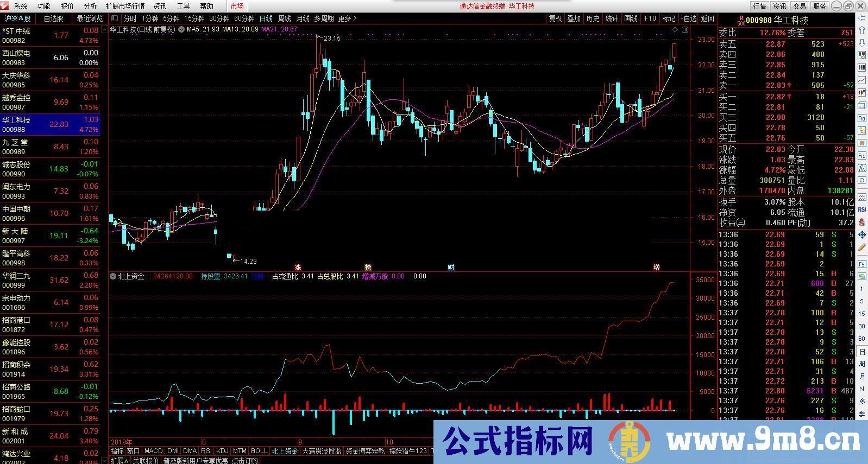The height and width of the screenshot is (464, 868).
Task: Select 月 monthly period in sidebar
Action: (861, 377)
